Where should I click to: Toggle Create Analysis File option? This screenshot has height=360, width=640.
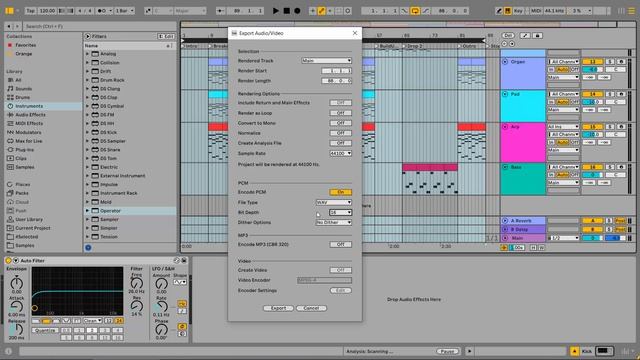click(340, 143)
